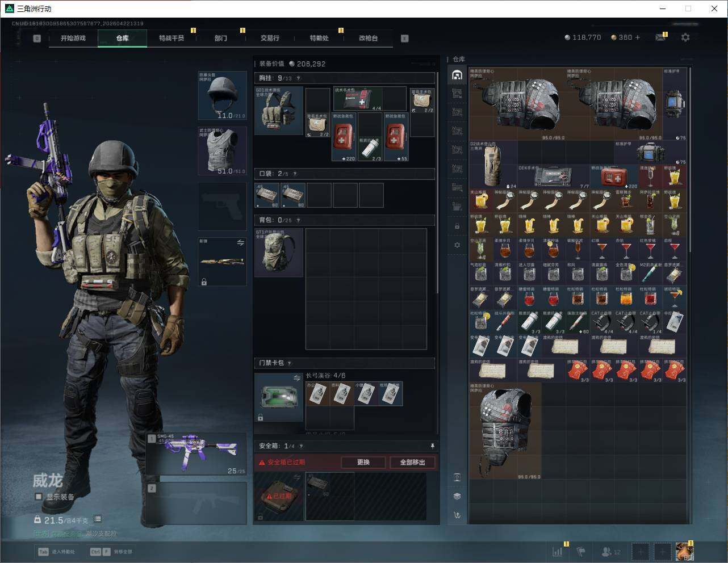The image size is (728, 563).
Task: Select the DEK手术包 7/7 in warehouse
Action: pos(554,177)
